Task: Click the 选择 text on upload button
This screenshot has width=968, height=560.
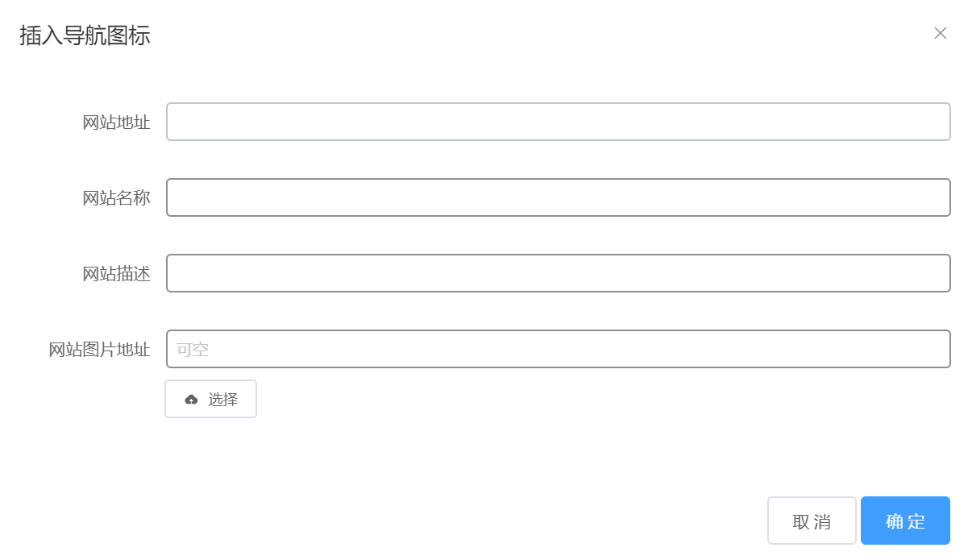Action: (223, 400)
